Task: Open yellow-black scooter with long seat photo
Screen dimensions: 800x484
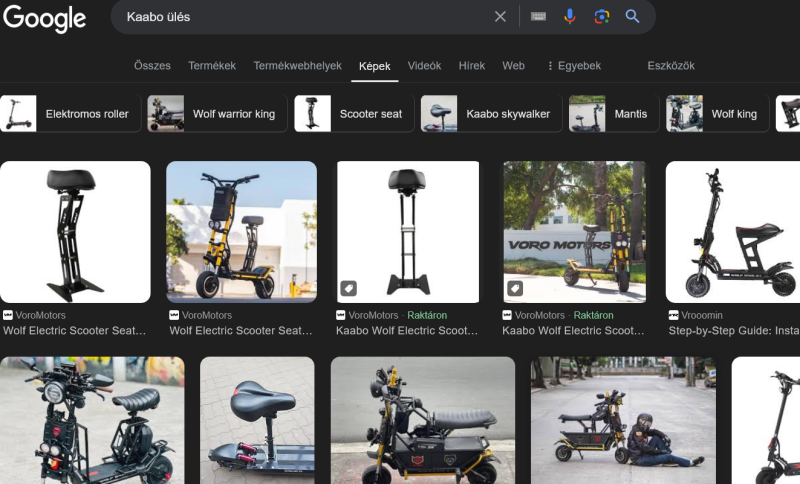Action: pyautogui.click(x=423, y=420)
